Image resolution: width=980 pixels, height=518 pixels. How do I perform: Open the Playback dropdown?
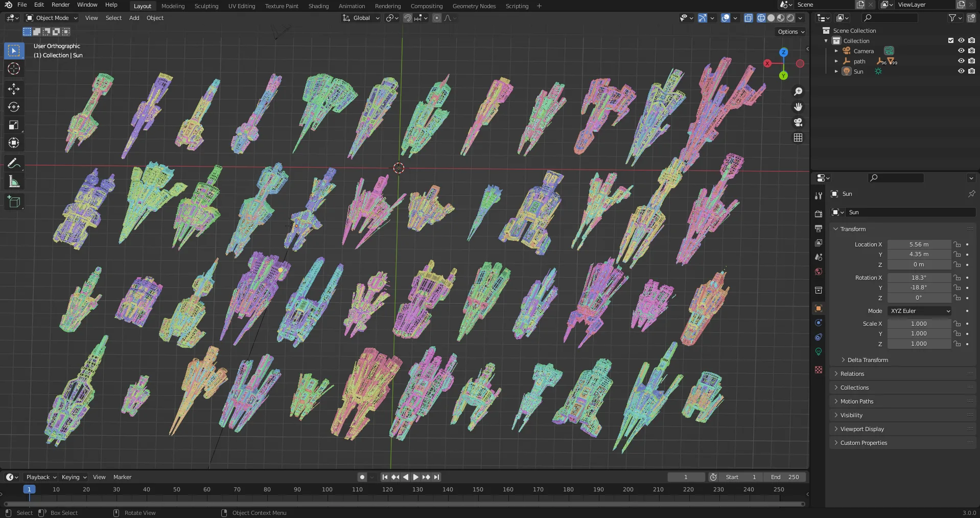pyautogui.click(x=41, y=477)
